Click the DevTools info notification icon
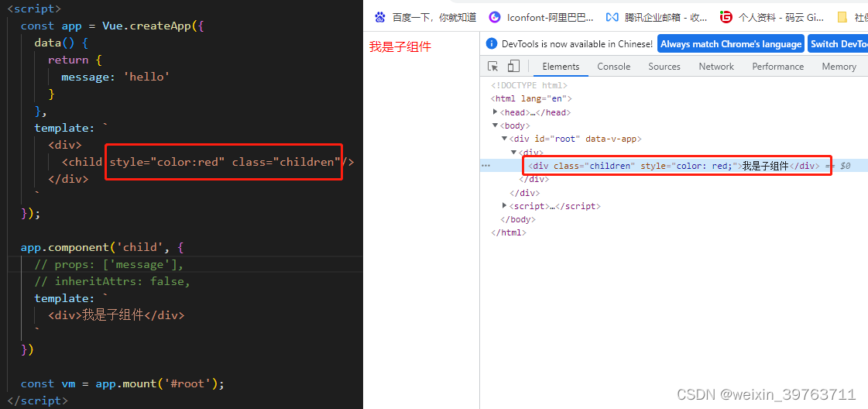868x409 pixels. 492,43
